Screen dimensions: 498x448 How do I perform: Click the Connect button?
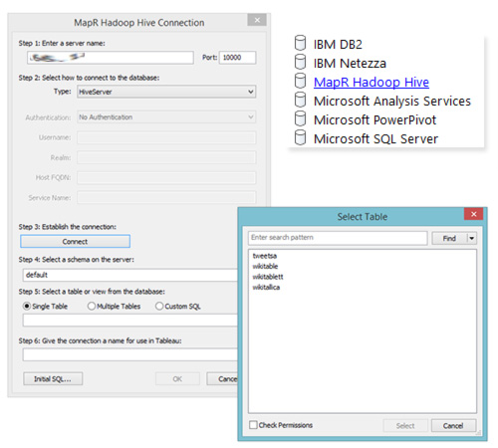(75, 241)
